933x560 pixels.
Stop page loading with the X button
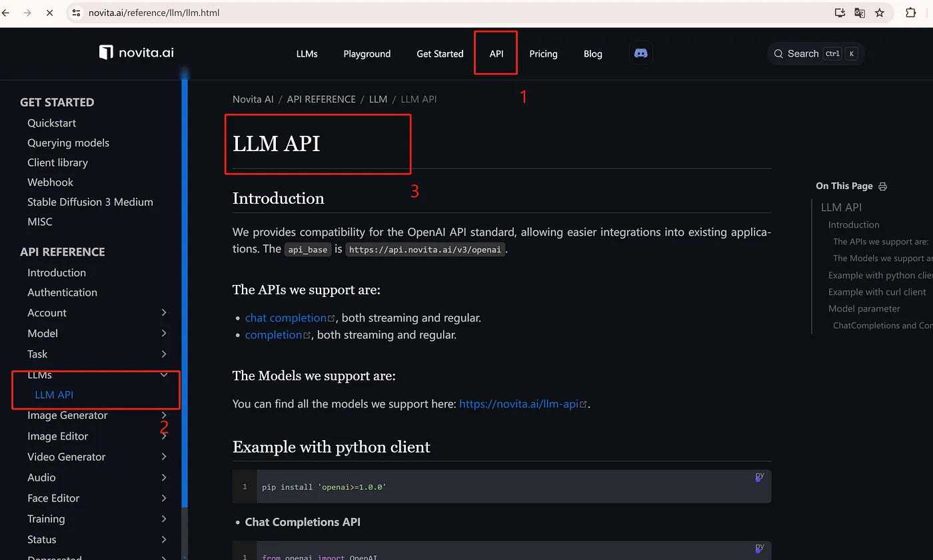pos(50,13)
